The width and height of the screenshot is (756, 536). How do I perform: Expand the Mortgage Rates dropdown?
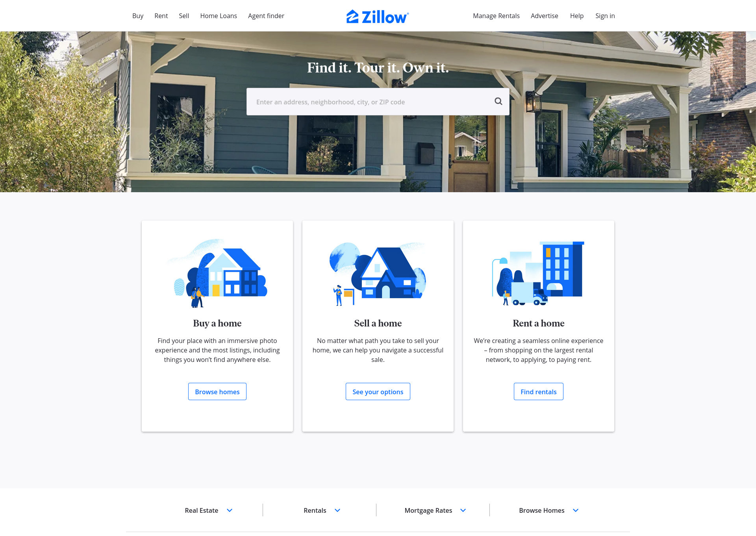pos(463,510)
